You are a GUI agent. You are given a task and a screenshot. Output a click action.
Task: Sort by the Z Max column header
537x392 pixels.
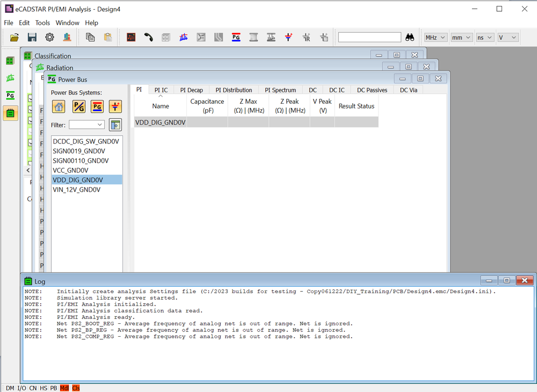pos(249,106)
